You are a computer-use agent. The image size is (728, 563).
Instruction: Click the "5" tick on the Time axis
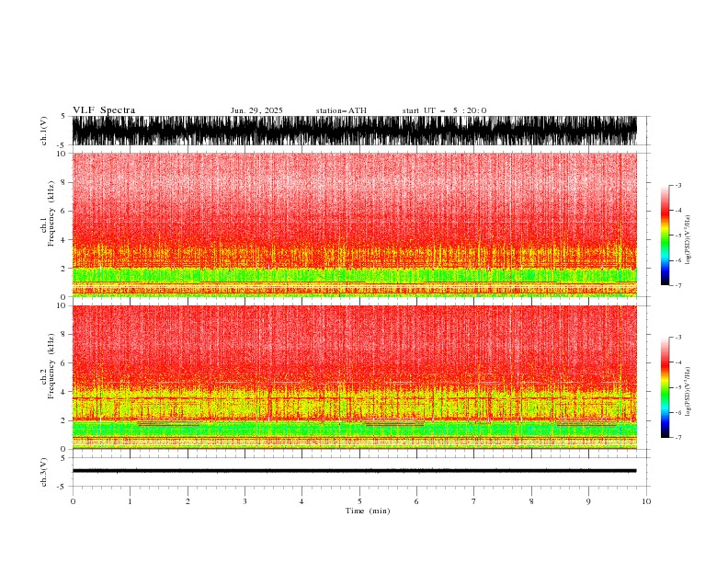pyautogui.click(x=359, y=501)
